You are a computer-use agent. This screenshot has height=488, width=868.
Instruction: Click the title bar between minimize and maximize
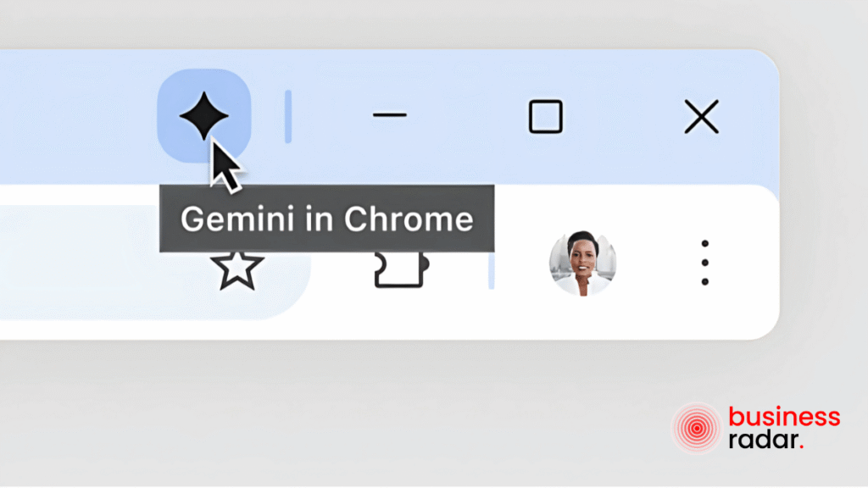pyautogui.click(x=468, y=116)
